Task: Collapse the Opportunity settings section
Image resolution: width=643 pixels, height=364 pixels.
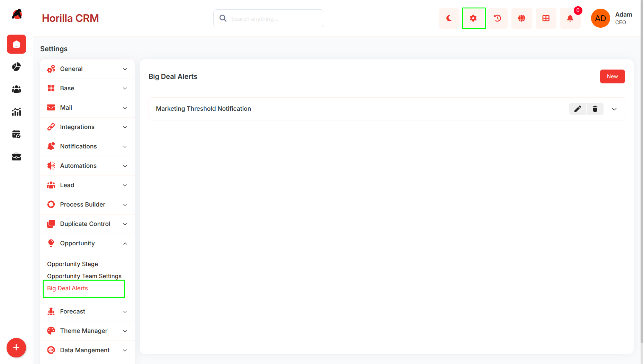Action: [x=87, y=243]
